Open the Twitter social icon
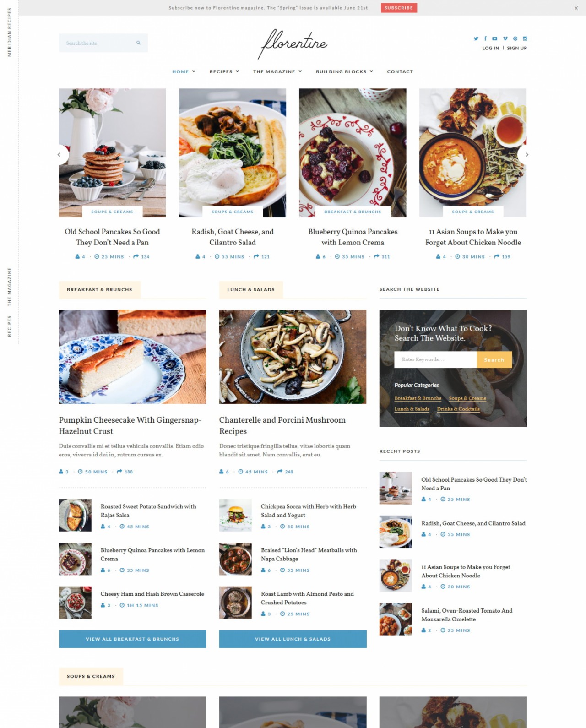The height and width of the screenshot is (728, 586). (476, 38)
